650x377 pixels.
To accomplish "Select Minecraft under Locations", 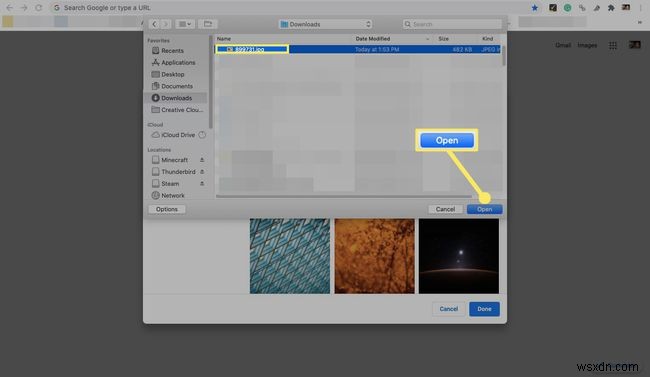I will (x=175, y=160).
